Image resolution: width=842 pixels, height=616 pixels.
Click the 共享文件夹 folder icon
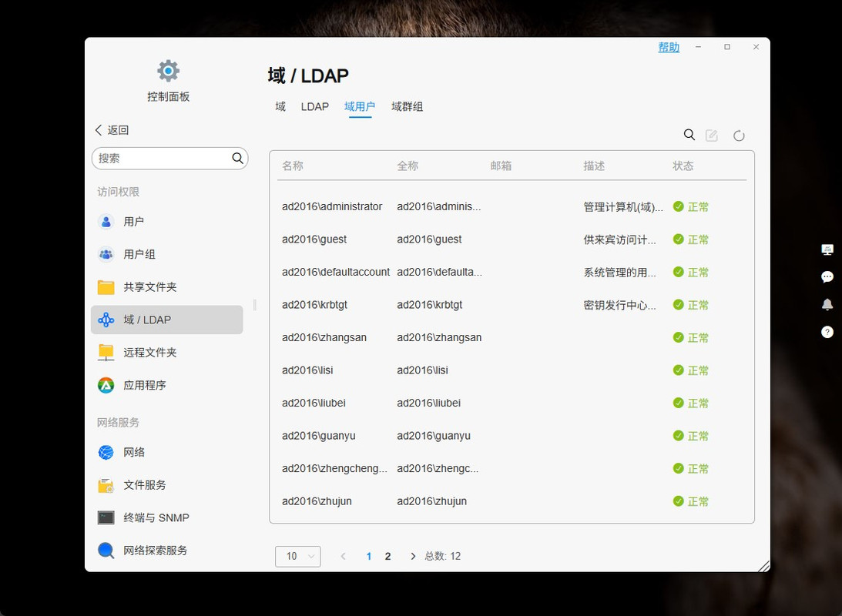tap(106, 287)
